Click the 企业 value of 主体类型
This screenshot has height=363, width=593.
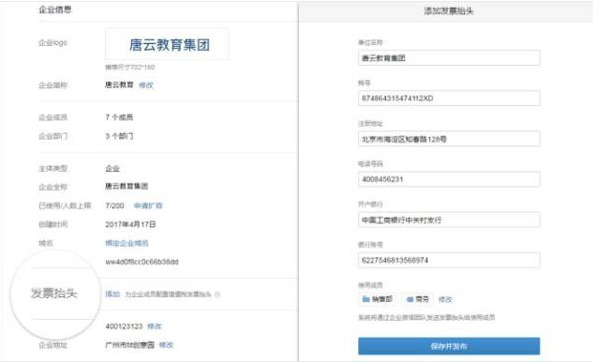[112, 169]
